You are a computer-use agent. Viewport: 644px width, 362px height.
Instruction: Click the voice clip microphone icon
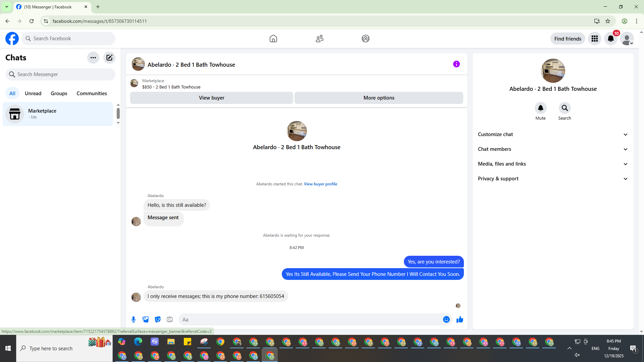pos(133,319)
